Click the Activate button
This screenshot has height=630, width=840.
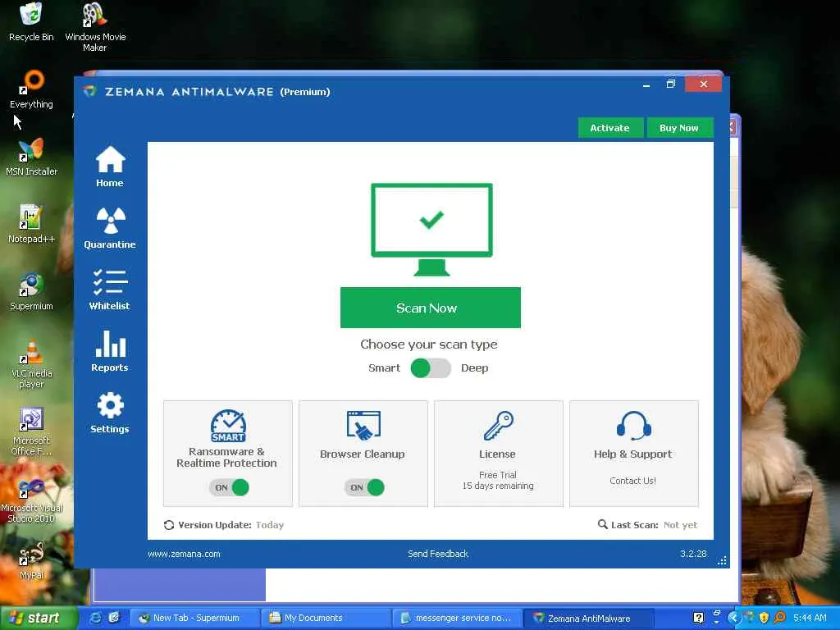click(x=610, y=127)
